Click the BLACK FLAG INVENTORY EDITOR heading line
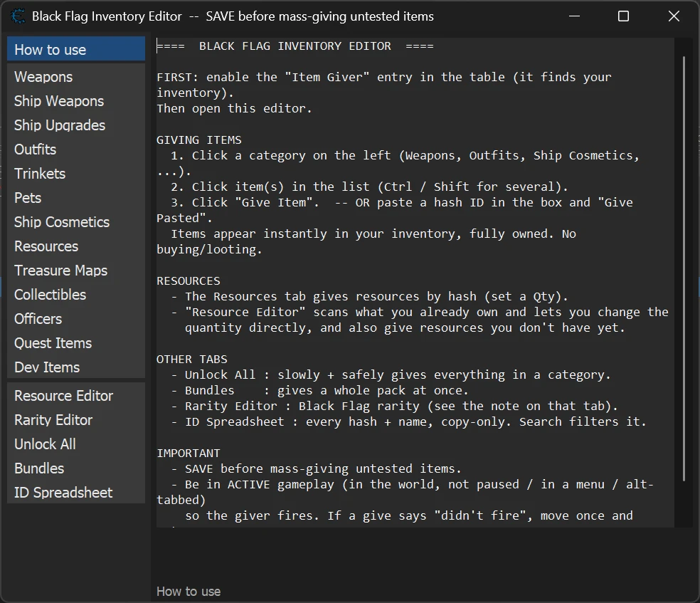Screen dimensions: 700x603 (295, 46)
